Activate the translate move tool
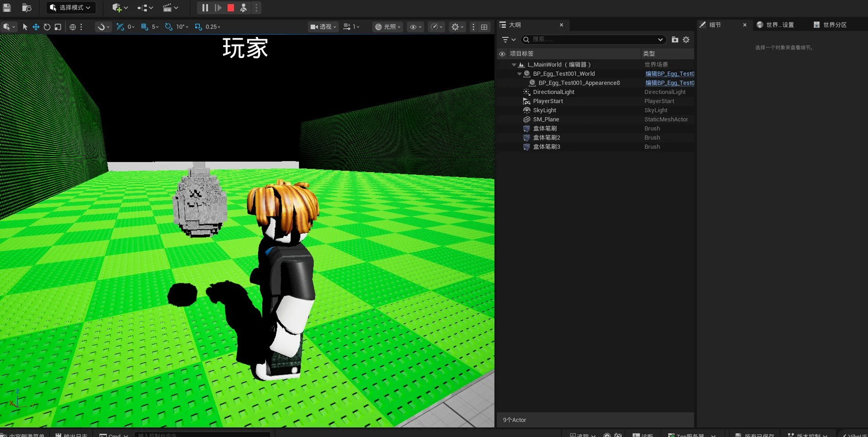Screen dimensions: 868x437 click(x=36, y=27)
